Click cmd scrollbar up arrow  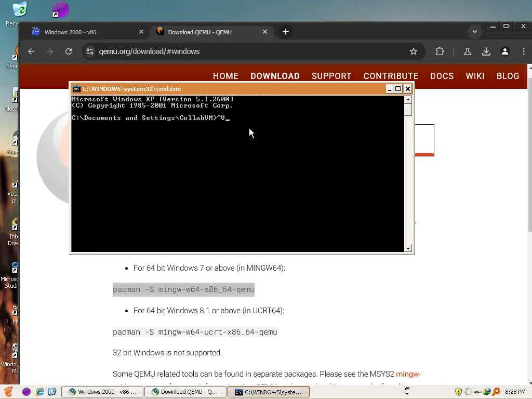(408, 100)
